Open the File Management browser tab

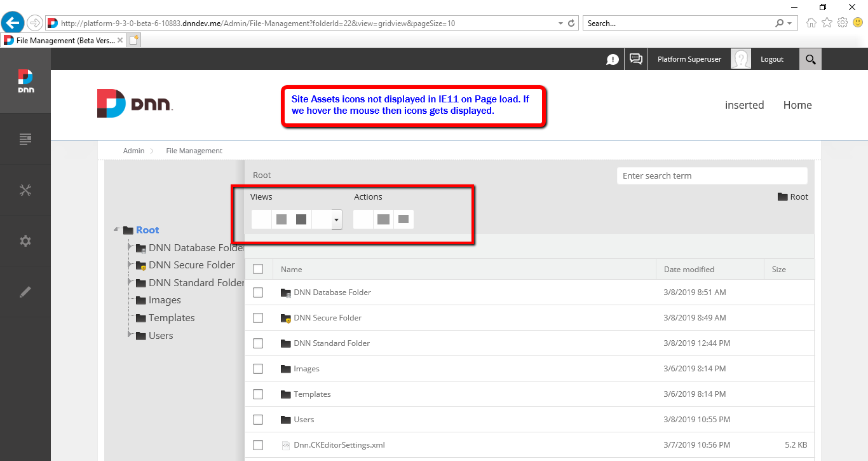click(60, 39)
